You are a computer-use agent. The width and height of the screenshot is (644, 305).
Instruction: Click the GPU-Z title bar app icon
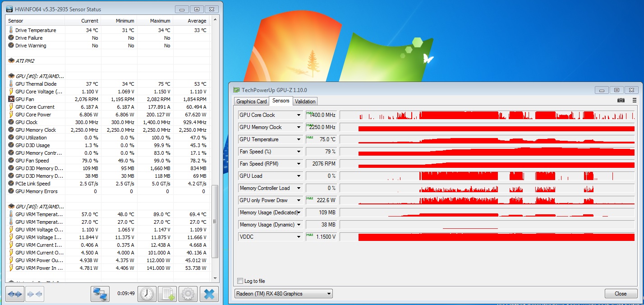point(236,90)
